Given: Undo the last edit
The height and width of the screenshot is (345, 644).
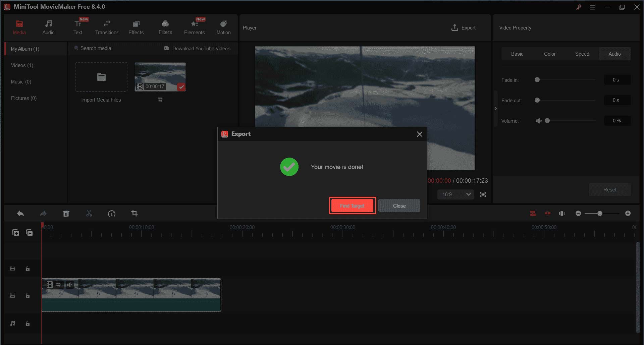Looking at the screenshot, I should 20,213.
